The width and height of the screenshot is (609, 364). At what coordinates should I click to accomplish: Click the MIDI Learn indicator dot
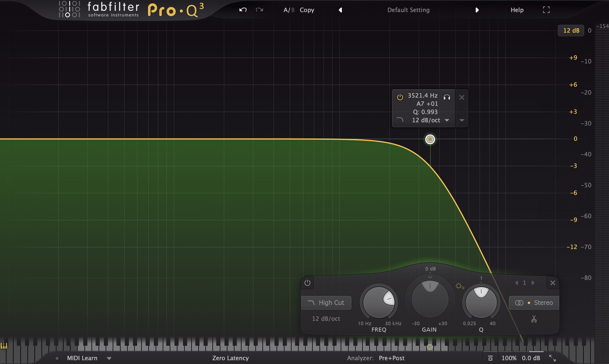point(57,358)
